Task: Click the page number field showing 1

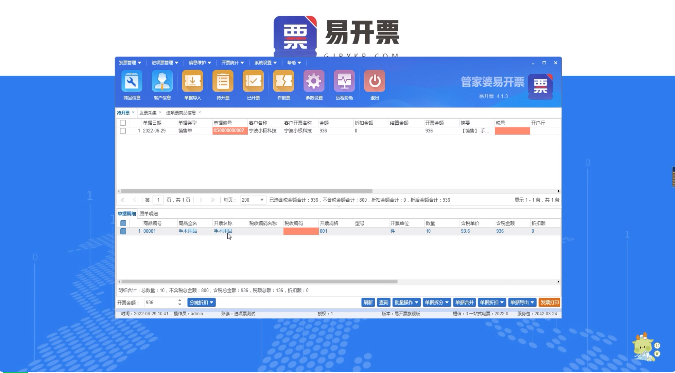Action: (x=158, y=200)
